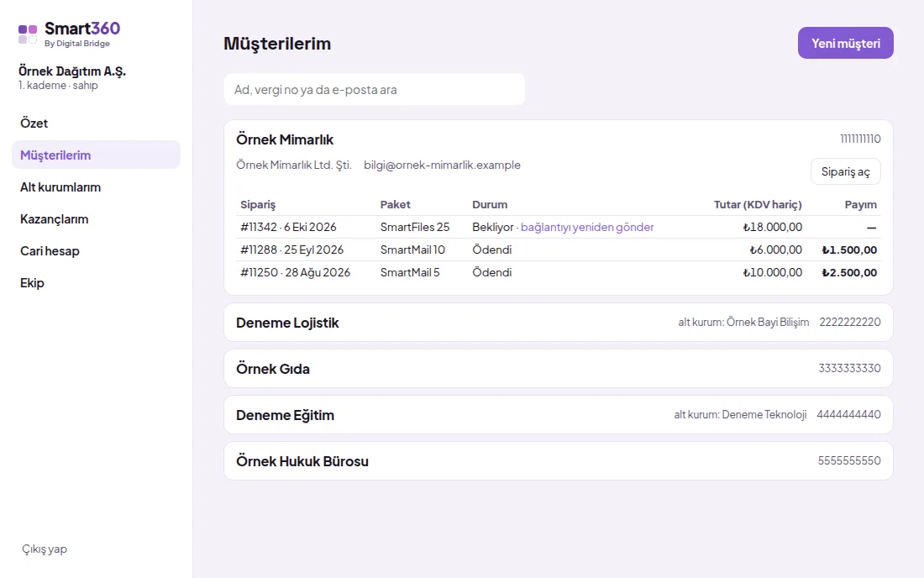The image size is (924, 578).
Task: Click the bilgi@ornek-mimarlik.example email
Action: coord(442,165)
